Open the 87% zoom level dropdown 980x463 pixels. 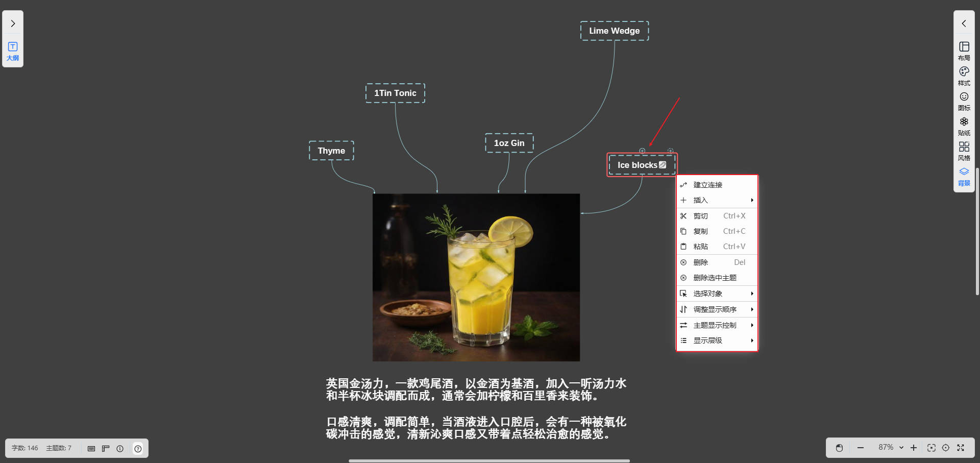pos(891,448)
